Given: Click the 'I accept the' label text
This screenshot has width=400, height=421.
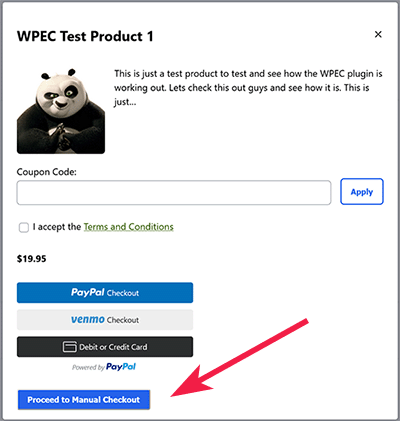Looking at the screenshot, I should click(57, 227).
